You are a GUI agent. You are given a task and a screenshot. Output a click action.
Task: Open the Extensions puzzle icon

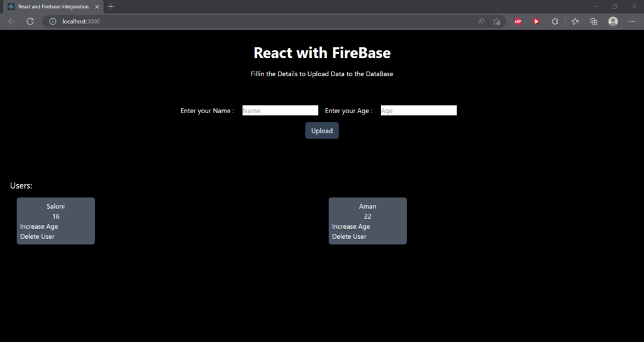pos(555,21)
